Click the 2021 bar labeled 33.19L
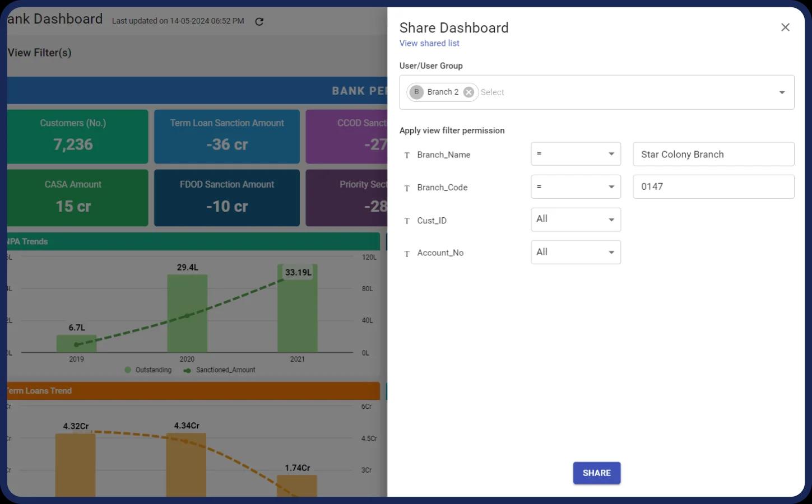 [x=298, y=309]
